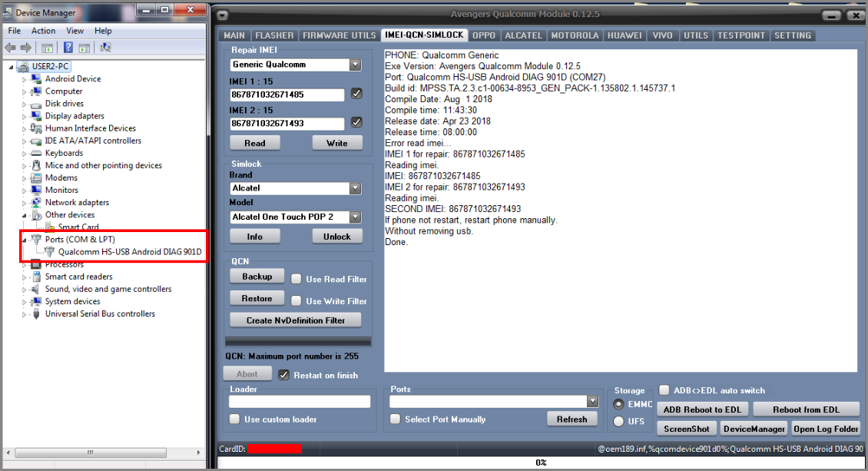Switch to the FLASHER tab
Image resolution: width=868 pixels, height=471 pixels.
click(274, 35)
